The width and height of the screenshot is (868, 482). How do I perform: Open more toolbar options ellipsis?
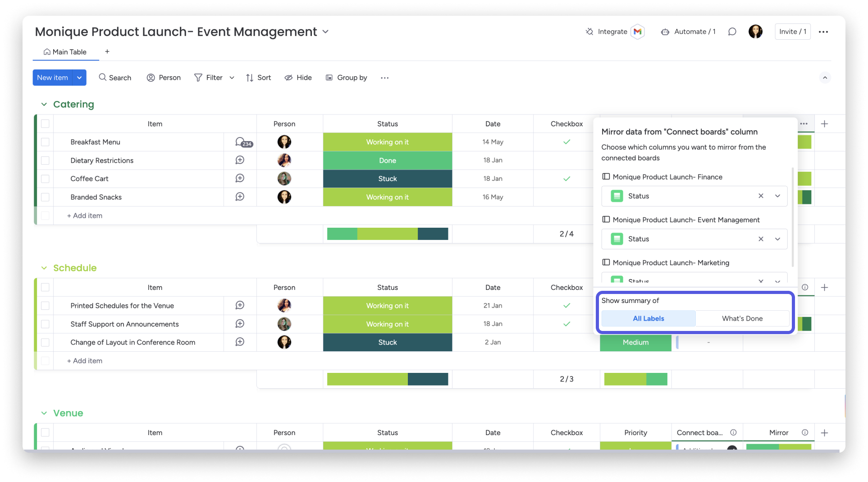pyautogui.click(x=384, y=78)
